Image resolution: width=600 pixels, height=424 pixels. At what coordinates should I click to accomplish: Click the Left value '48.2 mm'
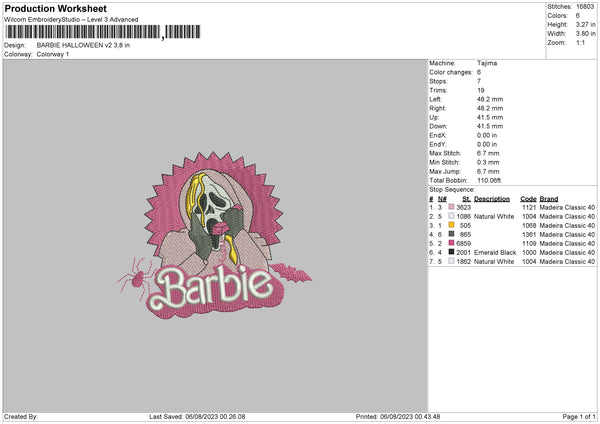tap(490, 99)
